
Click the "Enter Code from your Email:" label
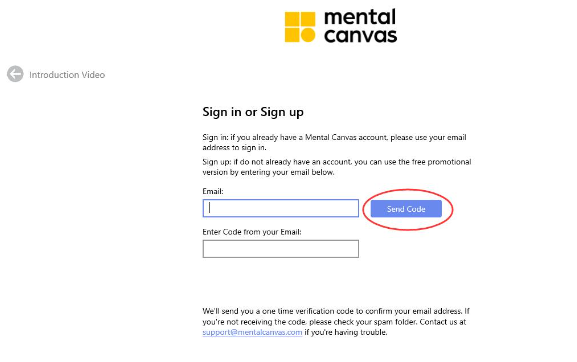(x=252, y=232)
